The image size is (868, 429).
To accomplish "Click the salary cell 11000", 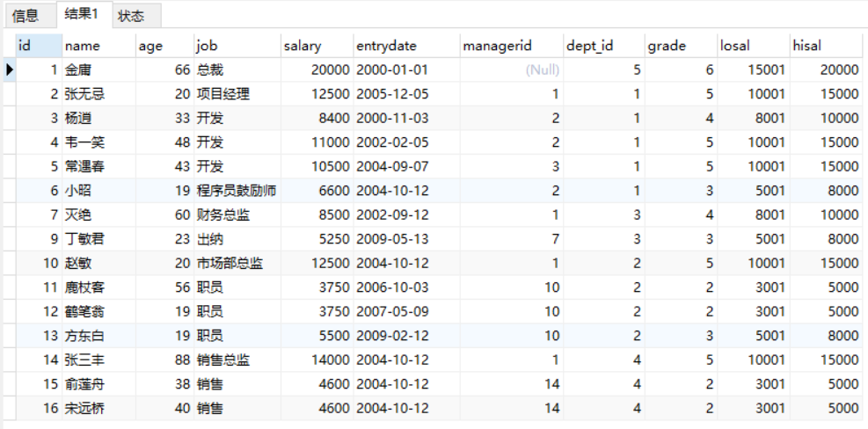I will (317, 142).
